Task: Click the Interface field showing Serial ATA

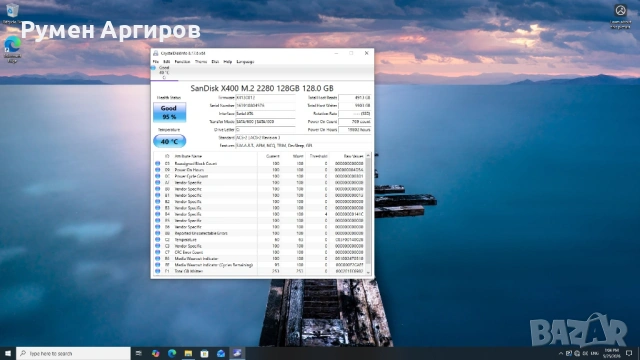Action: click(265, 113)
